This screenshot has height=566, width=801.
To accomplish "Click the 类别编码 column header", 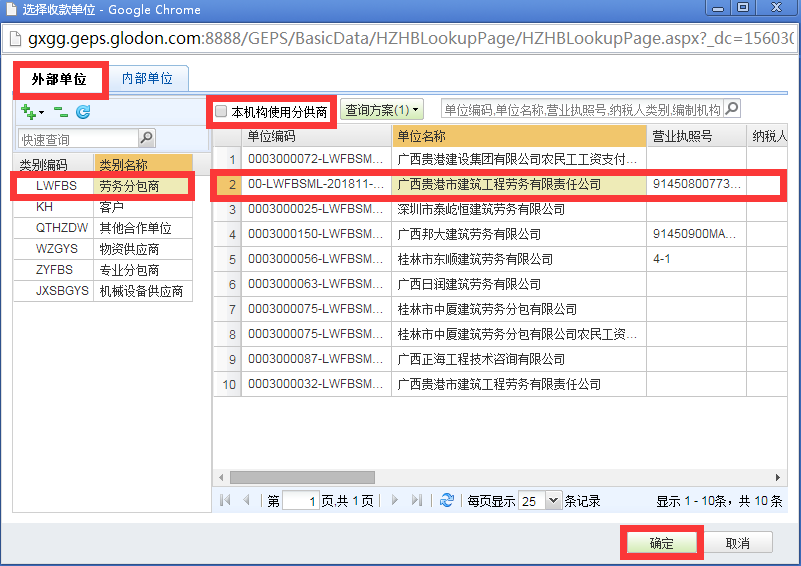I will (53, 164).
